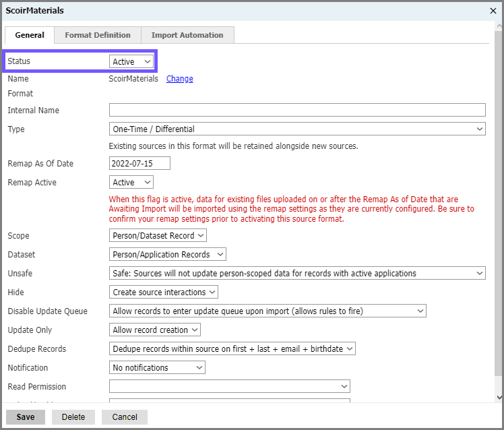This screenshot has height=430, width=504.
Task: Open the Update Only dropdown
Action: tap(154, 330)
